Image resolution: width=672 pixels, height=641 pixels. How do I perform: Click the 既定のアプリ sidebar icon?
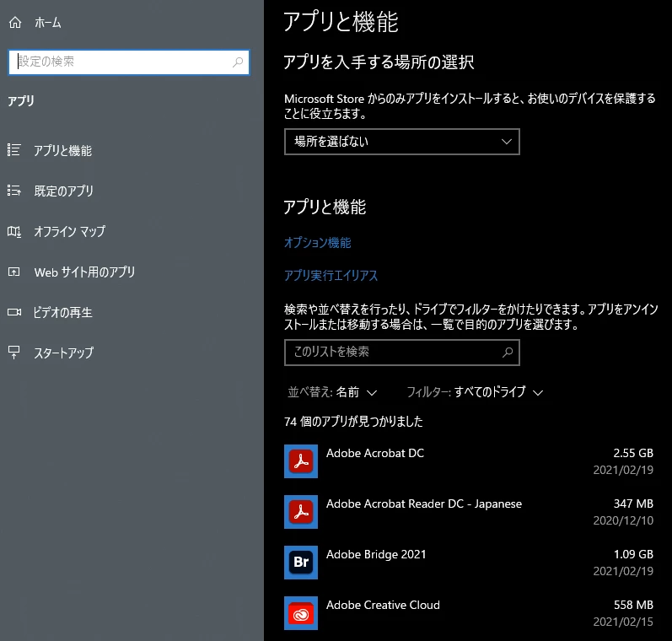[x=13, y=190]
